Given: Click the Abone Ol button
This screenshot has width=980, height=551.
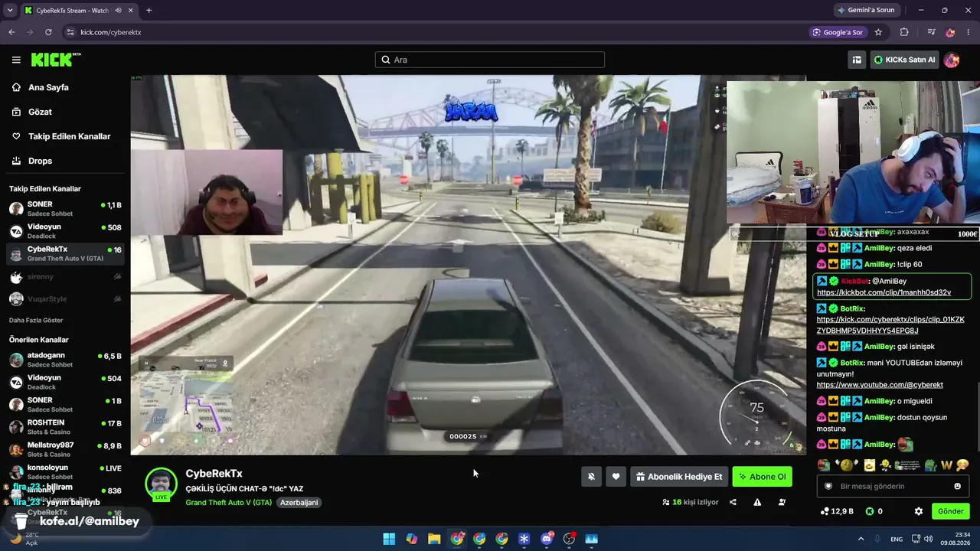Looking at the screenshot, I should tap(762, 477).
